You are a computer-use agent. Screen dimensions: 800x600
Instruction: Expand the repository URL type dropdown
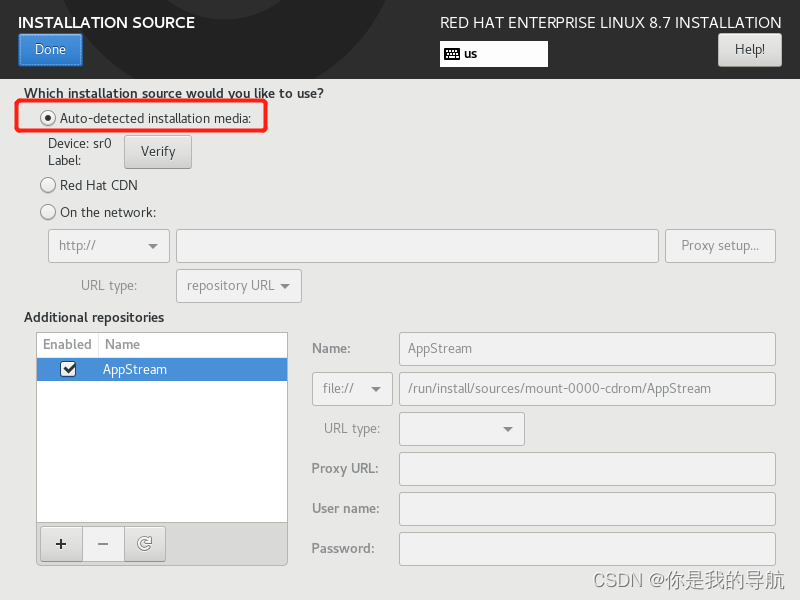[x=239, y=286]
